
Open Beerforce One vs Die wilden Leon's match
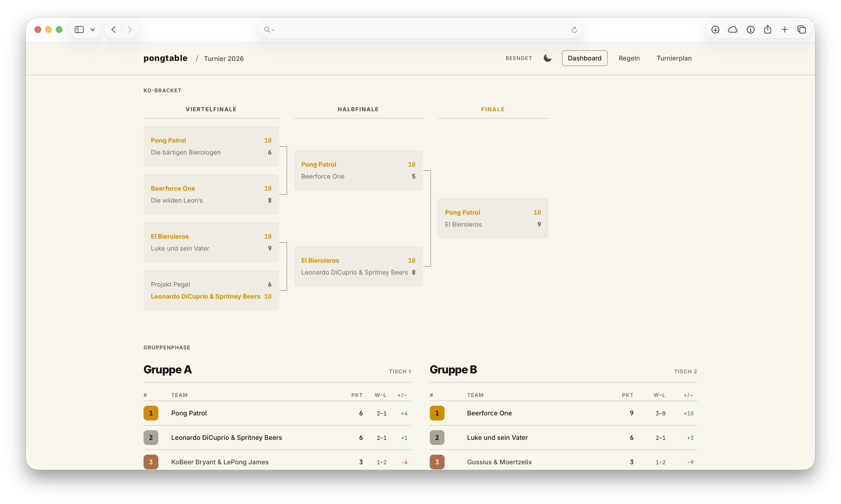[x=211, y=194]
